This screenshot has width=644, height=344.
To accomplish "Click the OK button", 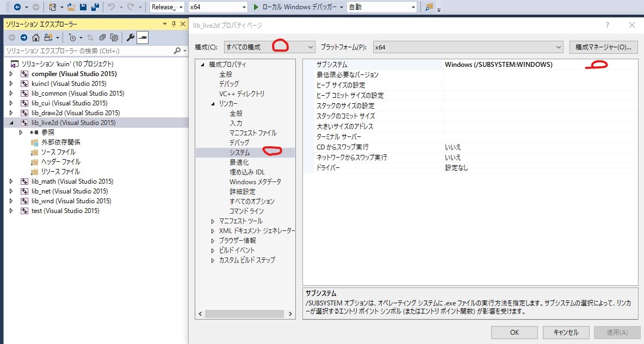I will click(x=514, y=332).
